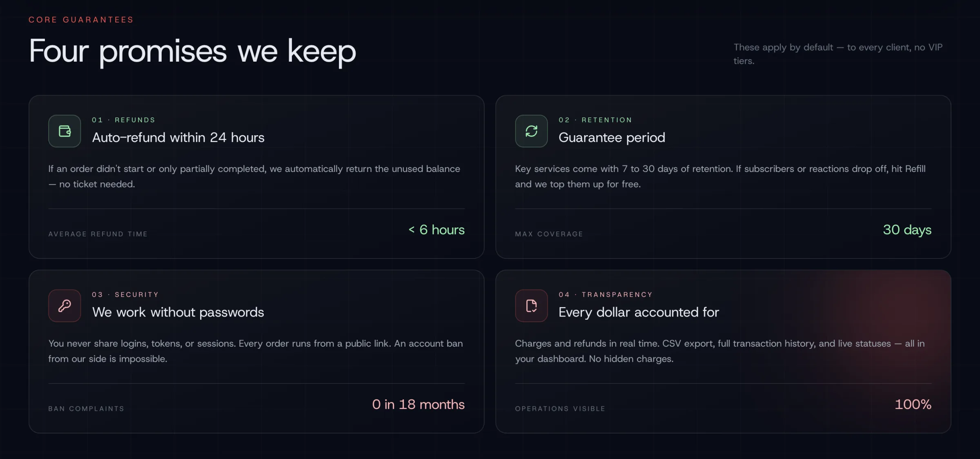This screenshot has width=980, height=459.
Task: Click the "30 days" max coverage value
Action: (907, 230)
